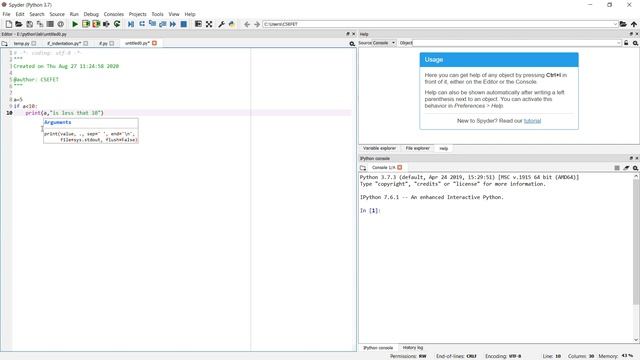
Task: Open the Run menu
Action: pos(74,14)
